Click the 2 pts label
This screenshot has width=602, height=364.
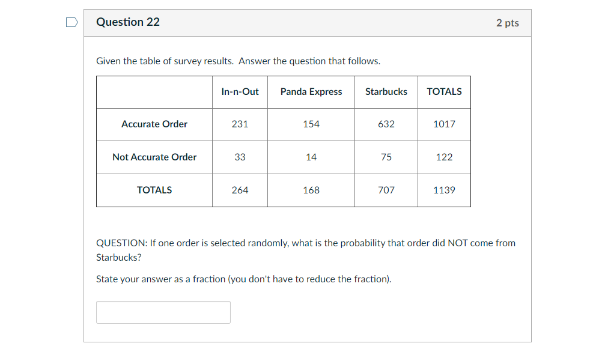507,23
